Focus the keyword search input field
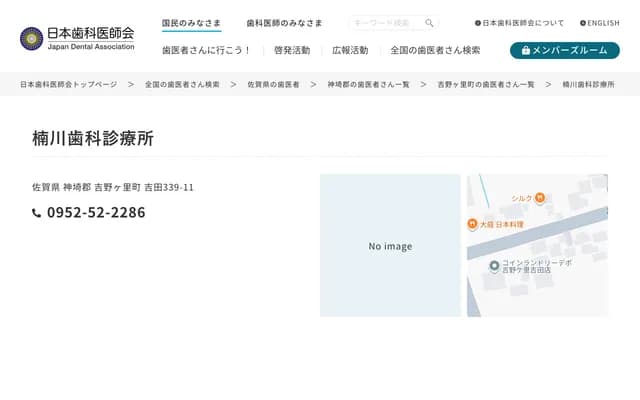The height and width of the screenshot is (400, 640). click(385, 23)
